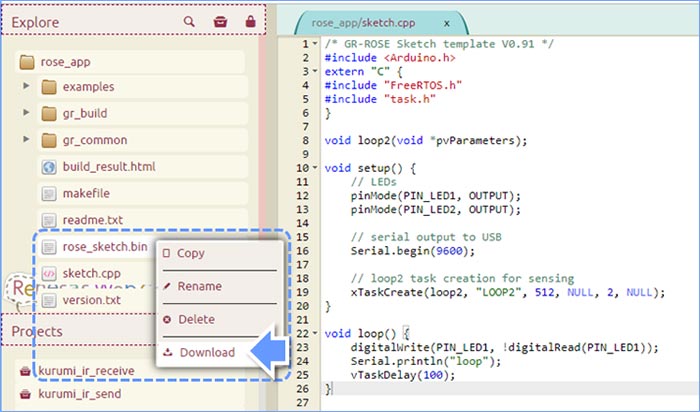700x412 pixels.
Task: Select the rose_sketch.bin file
Action: click(104, 246)
